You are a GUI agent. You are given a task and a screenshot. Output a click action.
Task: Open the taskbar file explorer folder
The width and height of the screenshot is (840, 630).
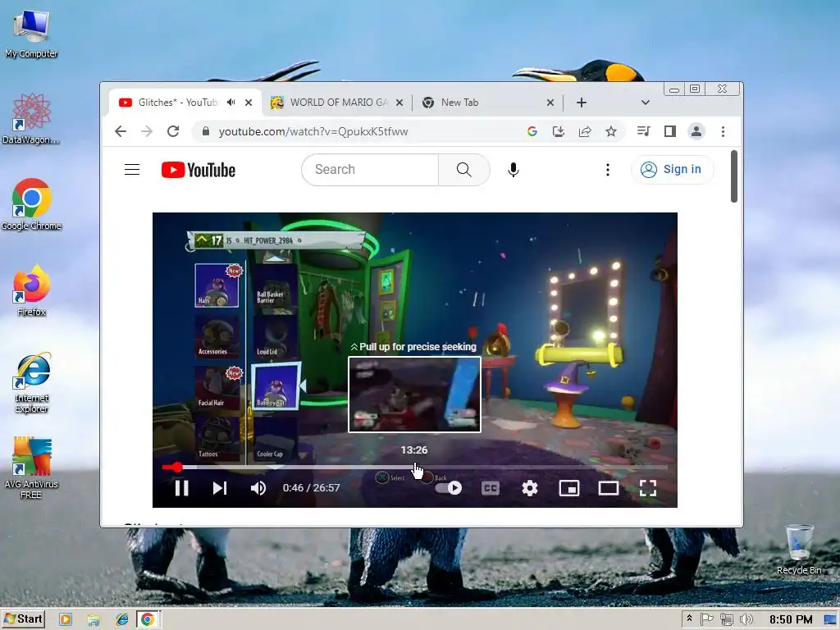coord(94,620)
